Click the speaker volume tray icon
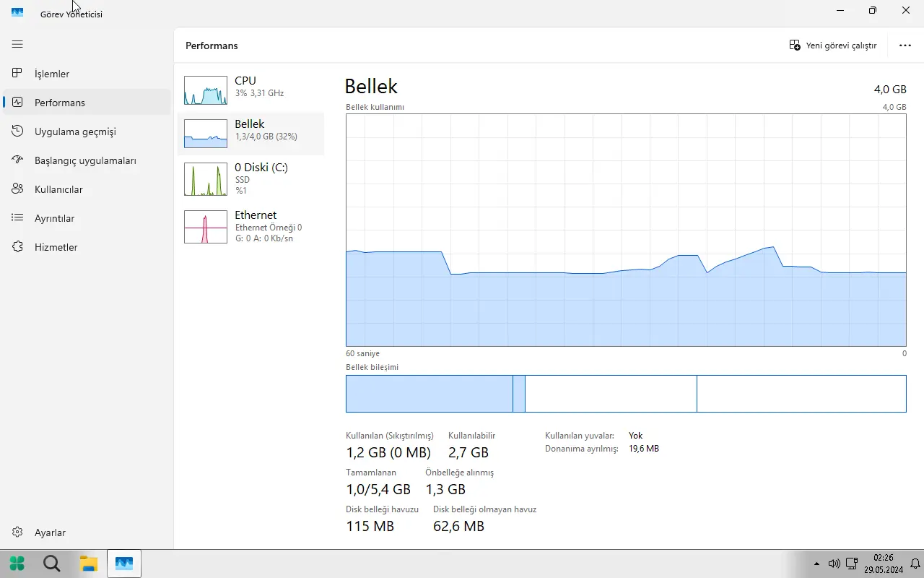The width and height of the screenshot is (924, 578). (x=834, y=564)
